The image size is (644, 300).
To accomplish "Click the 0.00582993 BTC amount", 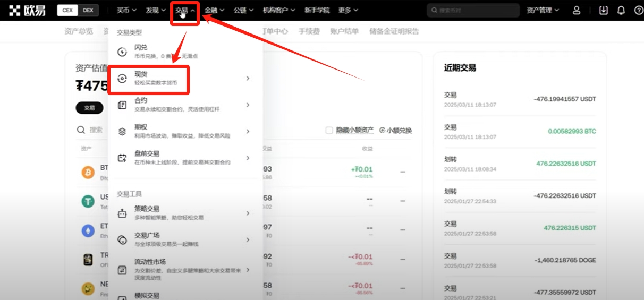I will click(572, 131).
